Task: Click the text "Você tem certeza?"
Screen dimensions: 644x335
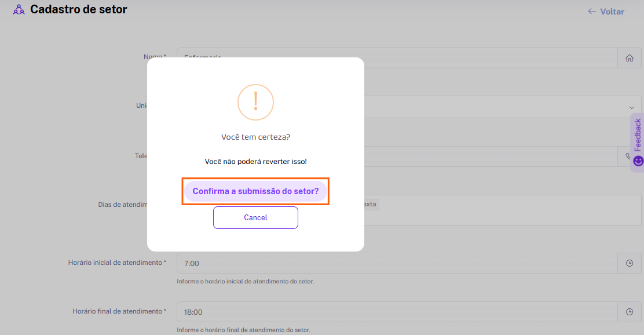Action: (x=255, y=137)
